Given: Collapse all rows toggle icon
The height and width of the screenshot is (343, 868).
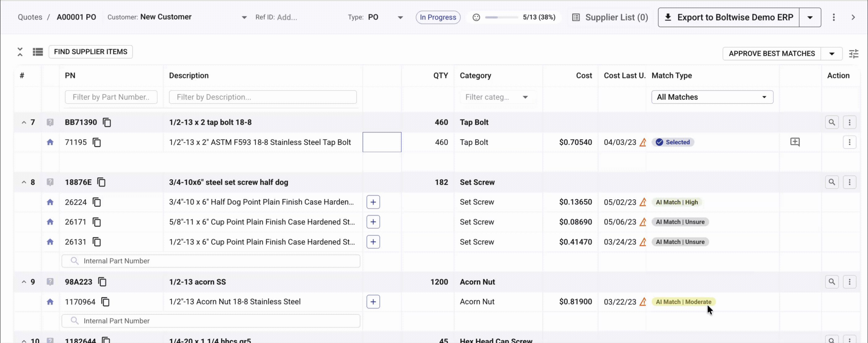Looking at the screenshot, I should (x=20, y=52).
